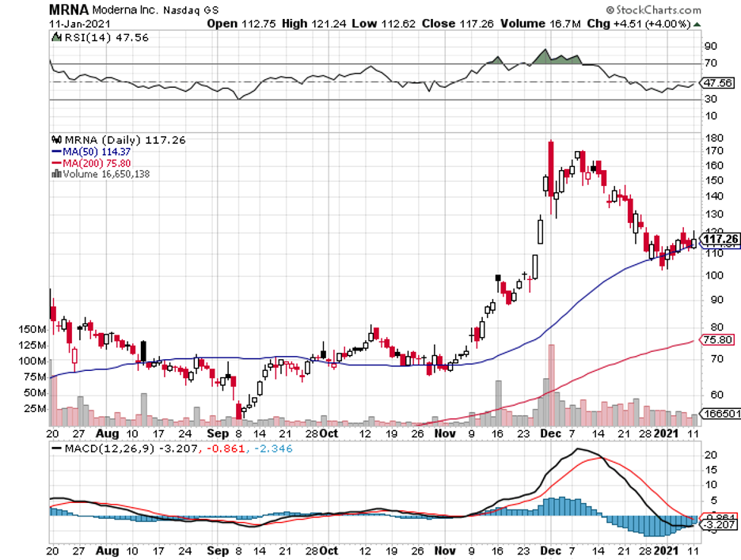Click the volume bar icon in legend
Screen dimensions: 741x560
(56, 174)
